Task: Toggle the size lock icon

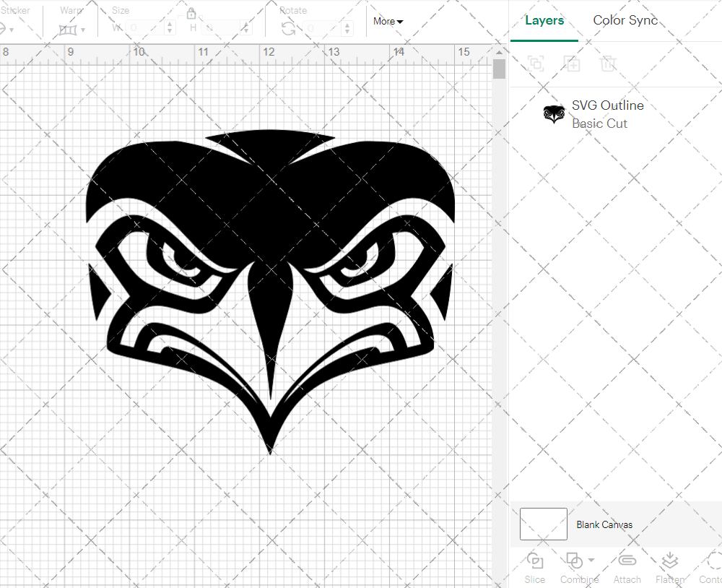Action: pyautogui.click(x=191, y=13)
